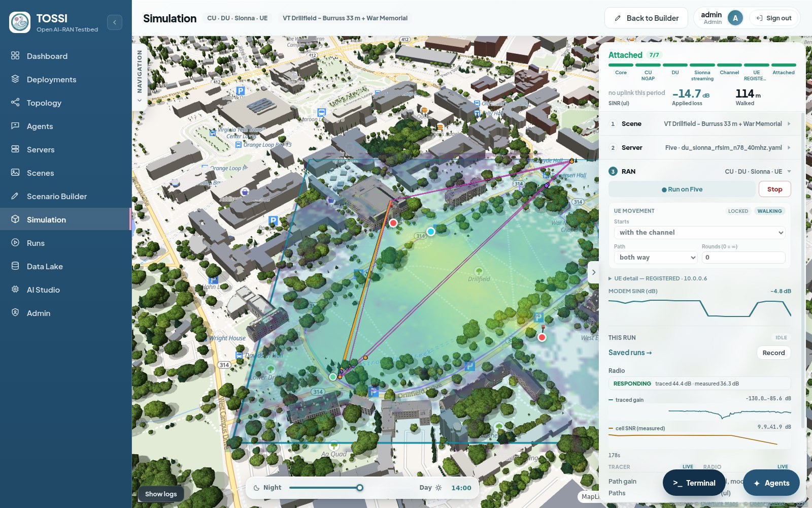Click the TOSSI logo
This screenshot has height=508, width=812.
20,22
